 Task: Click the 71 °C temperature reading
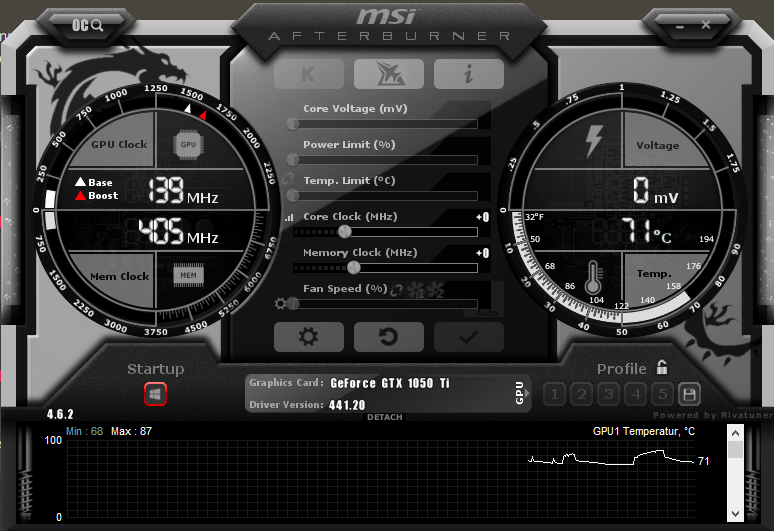[646, 231]
